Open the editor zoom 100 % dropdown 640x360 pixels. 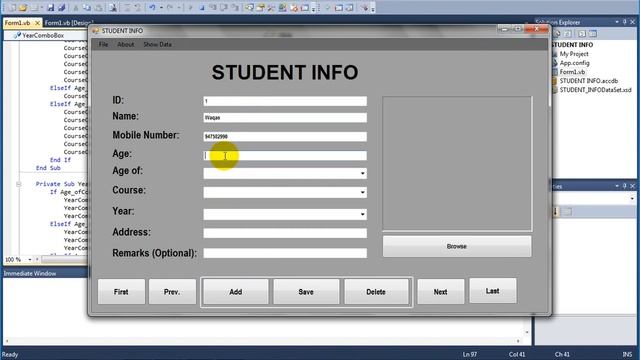tap(29, 260)
